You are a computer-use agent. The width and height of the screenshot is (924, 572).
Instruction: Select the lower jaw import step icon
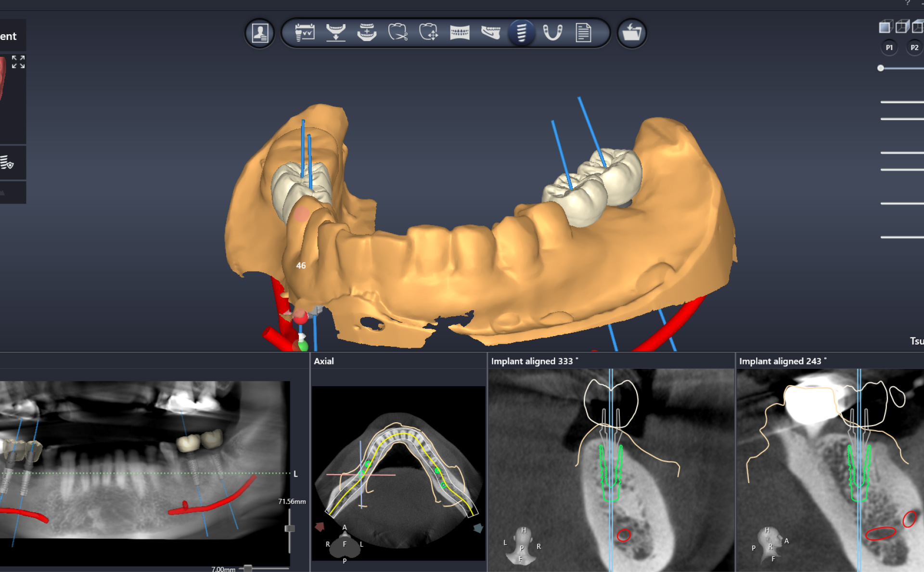coord(335,33)
